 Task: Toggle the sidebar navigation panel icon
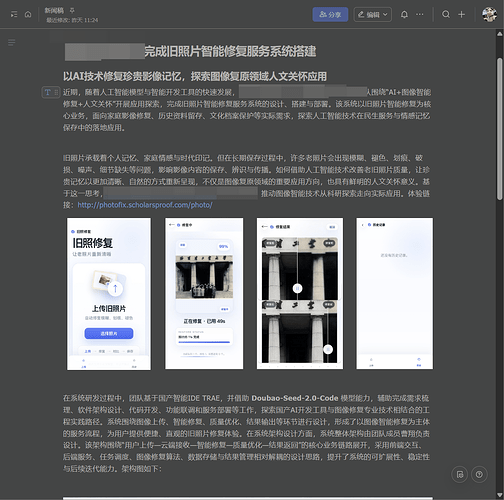coord(14,14)
